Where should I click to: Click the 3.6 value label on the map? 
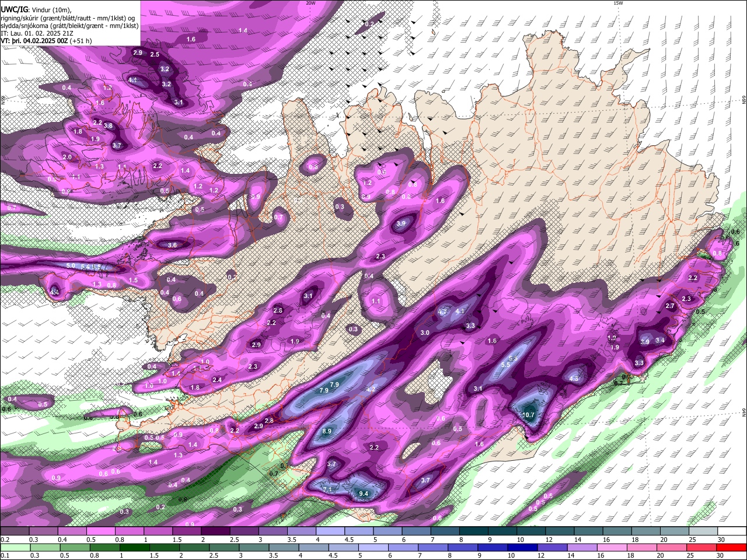point(172,245)
